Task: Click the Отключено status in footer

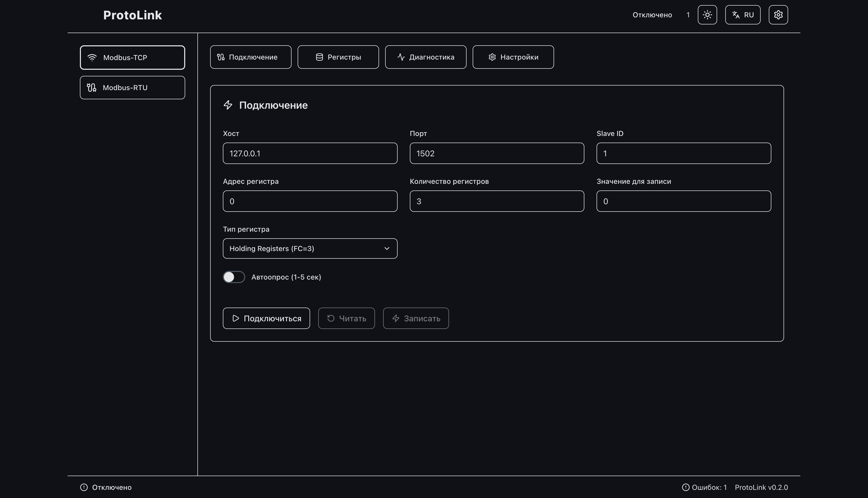Action: pyautogui.click(x=106, y=487)
